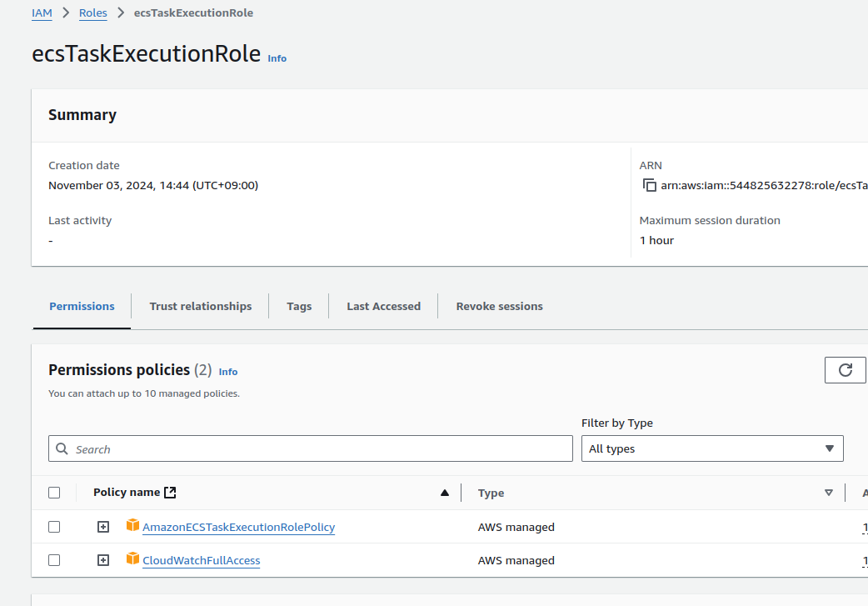This screenshot has height=606, width=868.
Task: Go to Roles in the breadcrumb
Action: [x=92, y=13]
